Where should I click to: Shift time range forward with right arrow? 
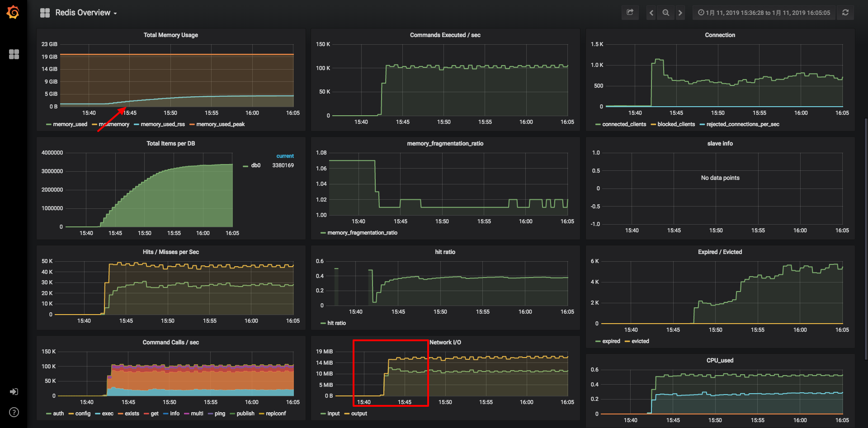point(680,13)
